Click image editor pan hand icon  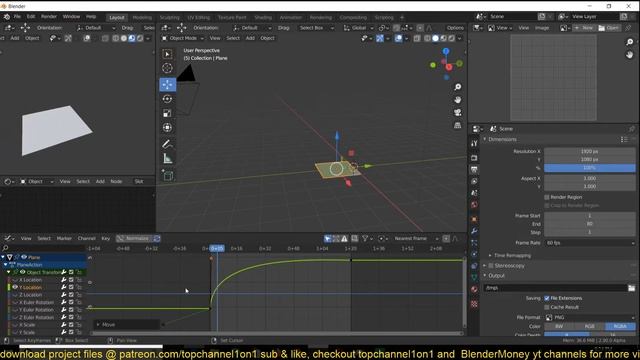[629, 55]
